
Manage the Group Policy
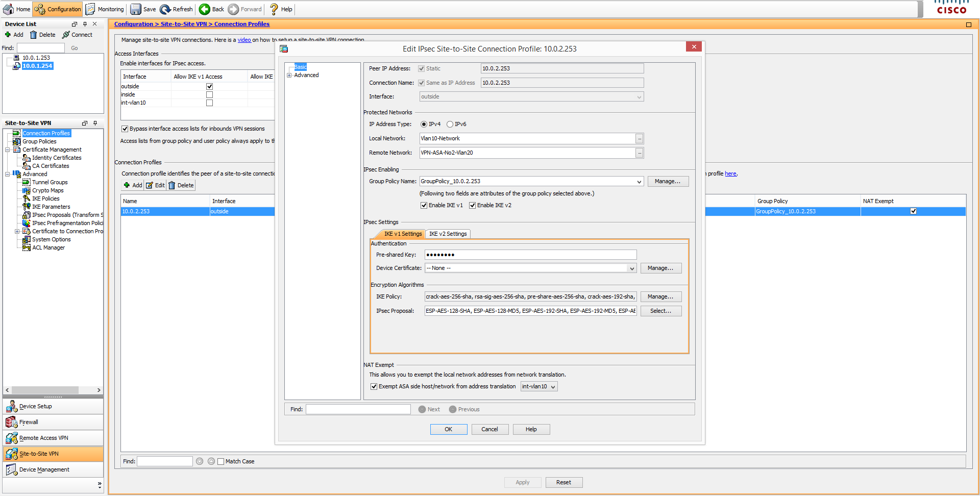tap(668, 181)
